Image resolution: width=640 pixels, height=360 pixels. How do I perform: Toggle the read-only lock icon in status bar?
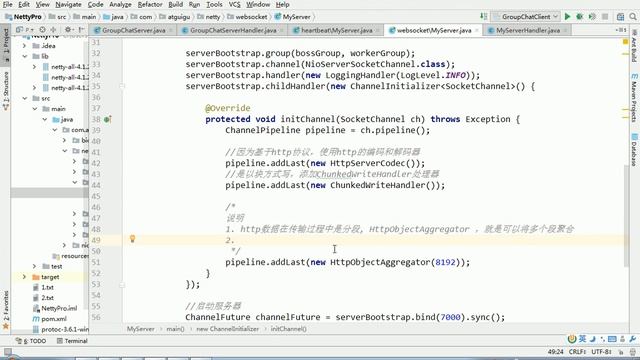[621, 352]
